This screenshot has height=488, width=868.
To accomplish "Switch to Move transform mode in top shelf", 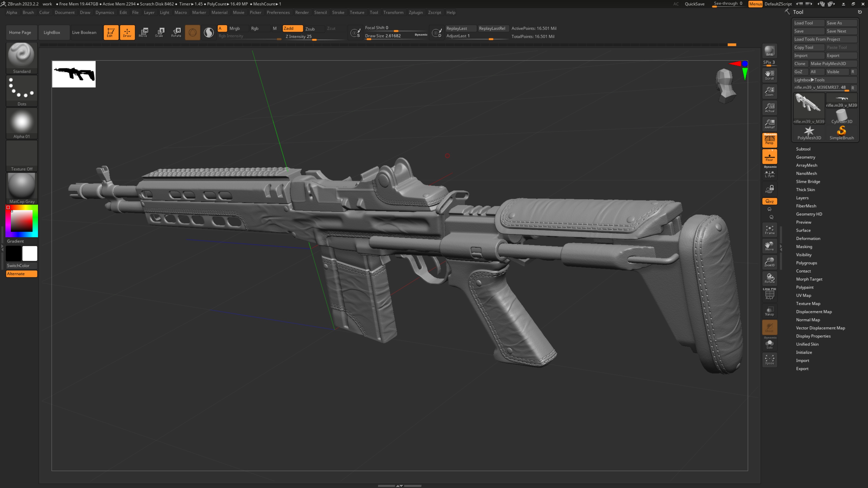I will tap(144, 32).
